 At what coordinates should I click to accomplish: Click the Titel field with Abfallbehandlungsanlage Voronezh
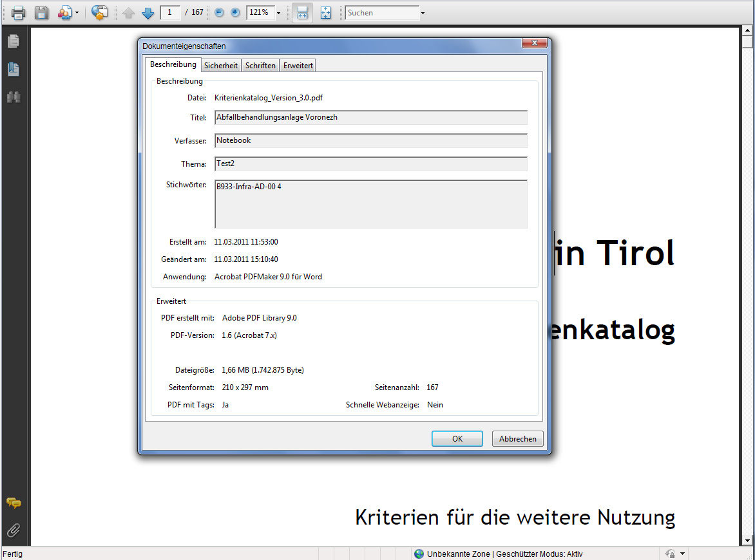coord(371,117)
